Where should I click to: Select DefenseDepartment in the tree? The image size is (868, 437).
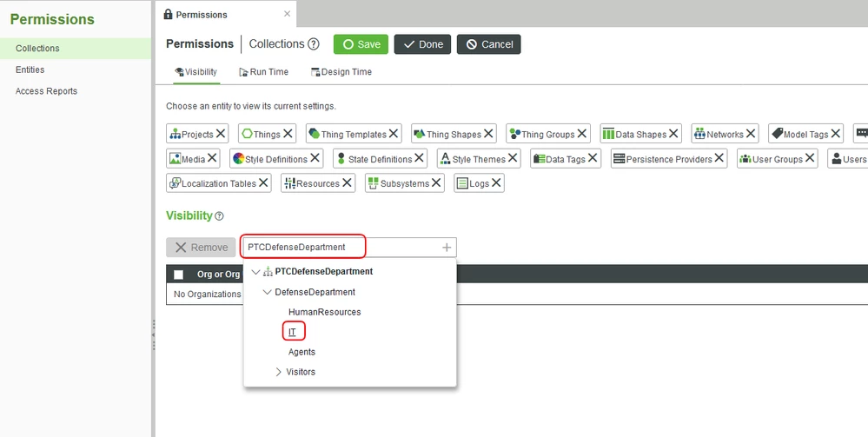(x=315, y=292)
